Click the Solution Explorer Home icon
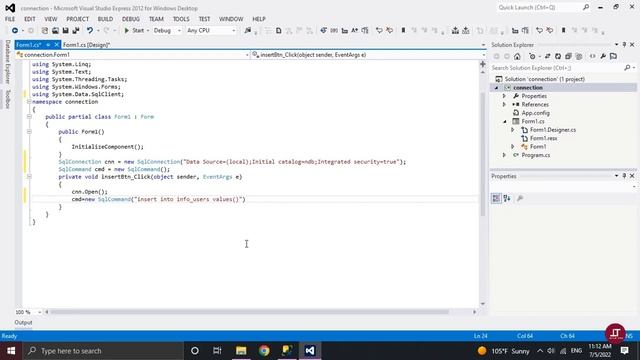The height and width of the screenshot is (360, 640). click(517, 56)
